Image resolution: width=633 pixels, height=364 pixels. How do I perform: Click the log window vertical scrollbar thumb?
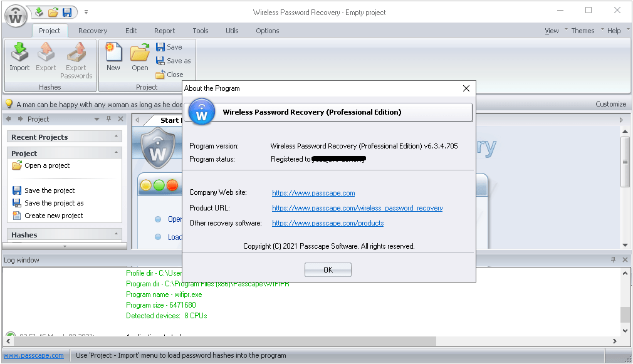click(x=625, y=315)
